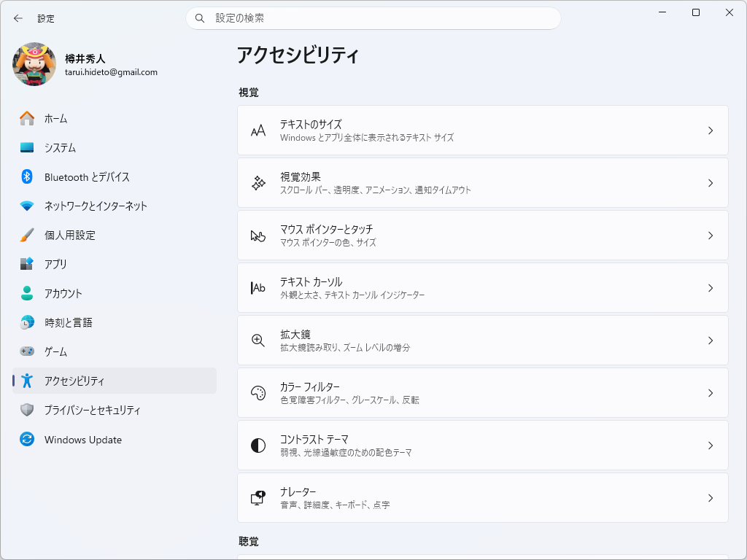Click the ゲーム controller icon
The height and width of the screenshot is (560, 747).
(27, 351)
